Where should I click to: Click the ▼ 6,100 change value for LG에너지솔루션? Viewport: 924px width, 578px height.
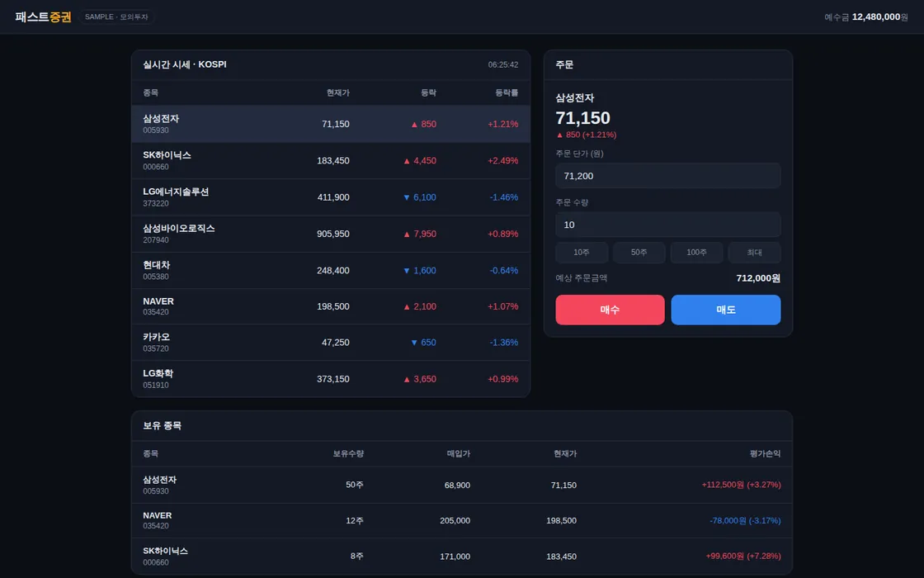coord(420,197)
